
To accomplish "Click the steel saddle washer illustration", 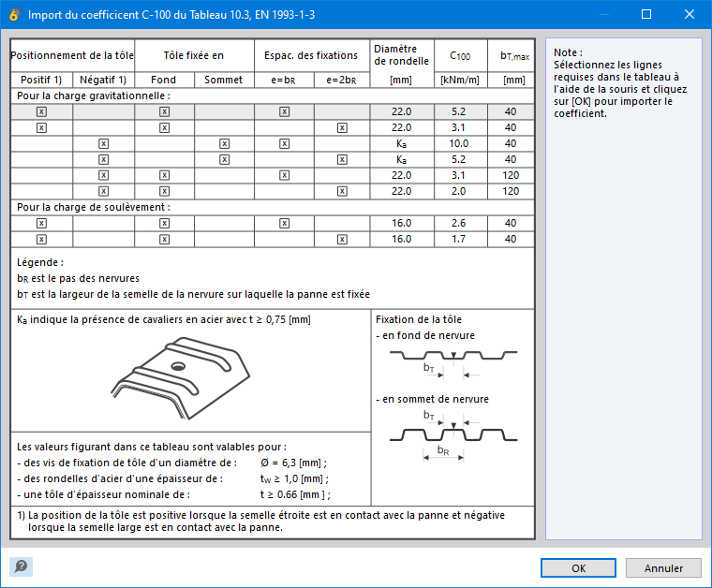I will (180, 378).
